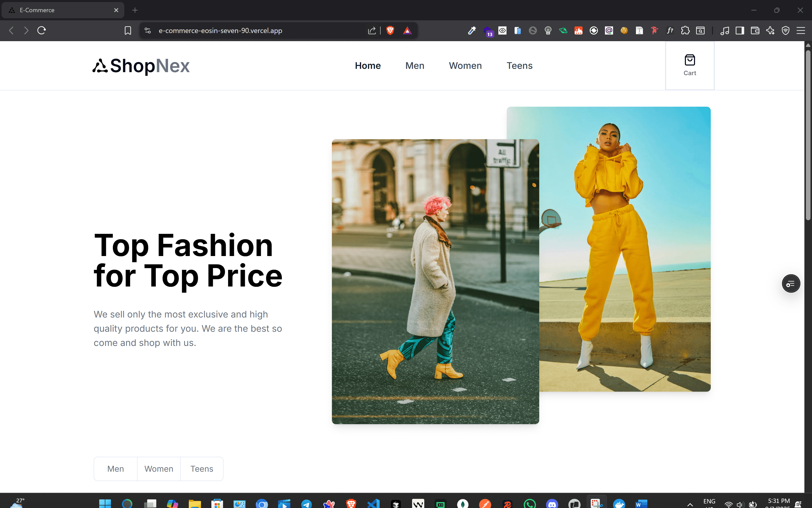Share this page via share icon
The image size is (812, 508).
click(x=371, y=30)
